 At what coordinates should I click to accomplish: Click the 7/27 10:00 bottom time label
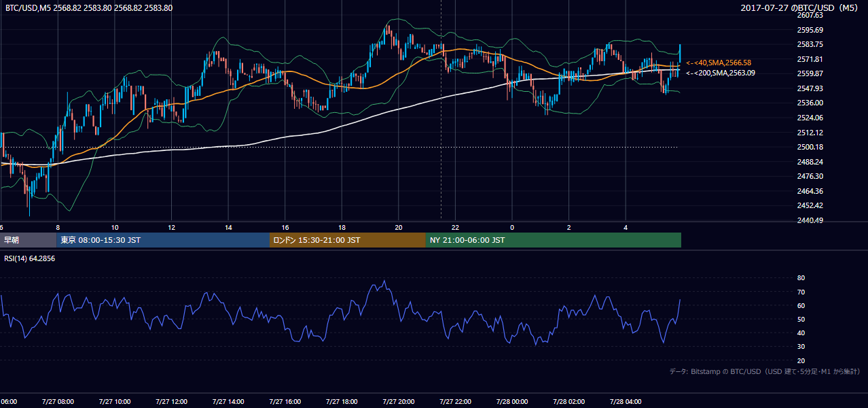(x=113, y=402)
